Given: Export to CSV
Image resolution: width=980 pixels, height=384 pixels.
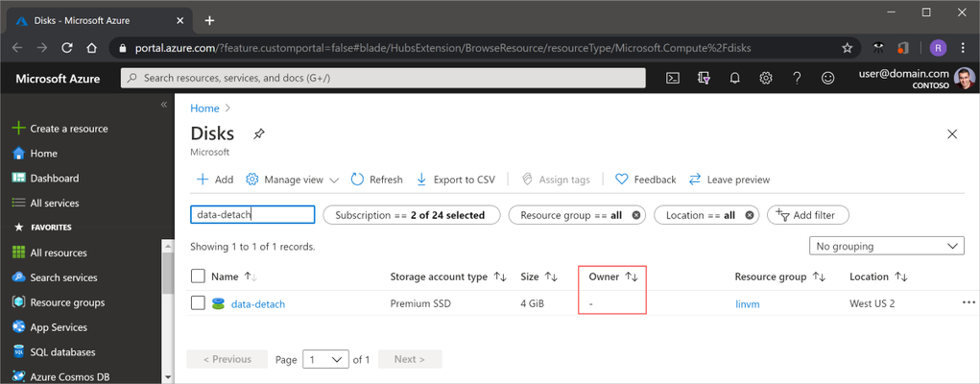Looking at the screenshot, I should pos(456,180).
